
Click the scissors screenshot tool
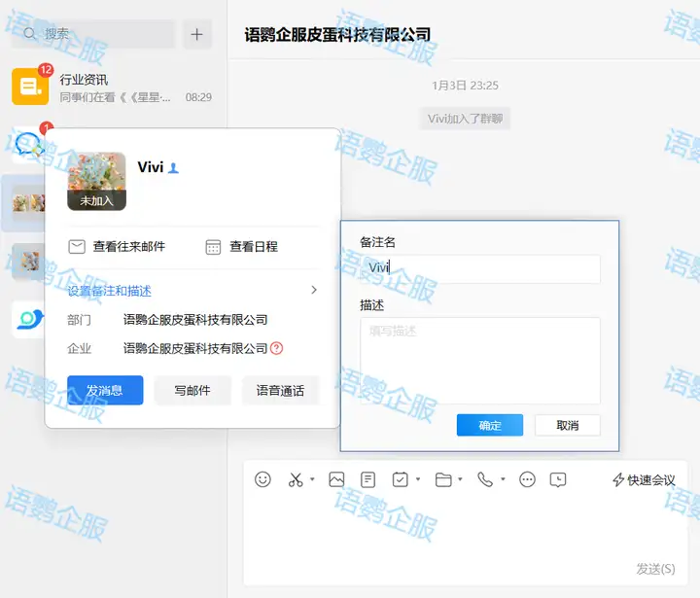[296, 479]
